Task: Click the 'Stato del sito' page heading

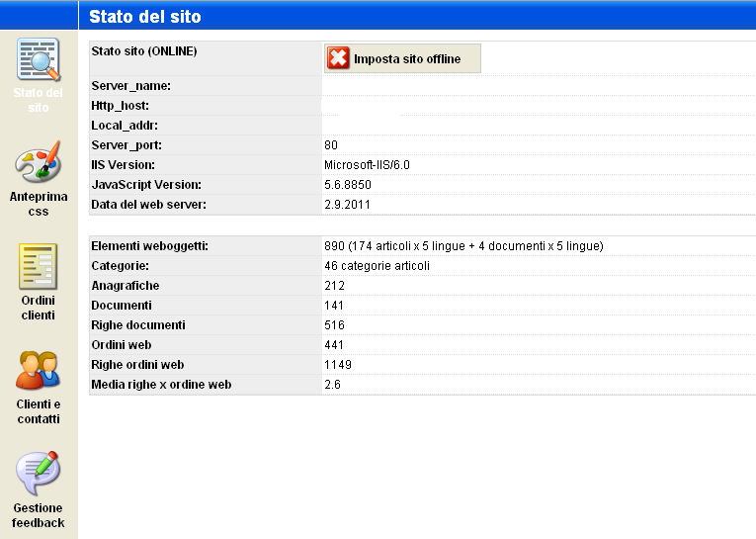Action: [x=145, y=17]
